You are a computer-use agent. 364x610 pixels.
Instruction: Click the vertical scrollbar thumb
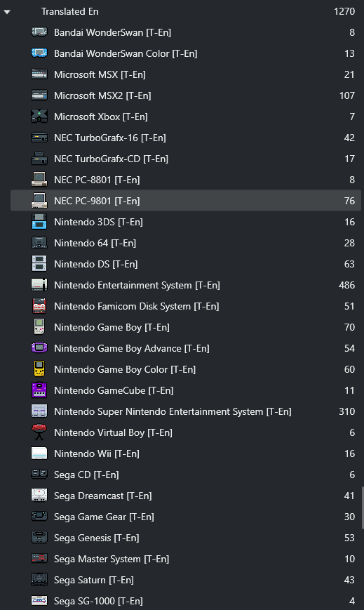(363, 508)
